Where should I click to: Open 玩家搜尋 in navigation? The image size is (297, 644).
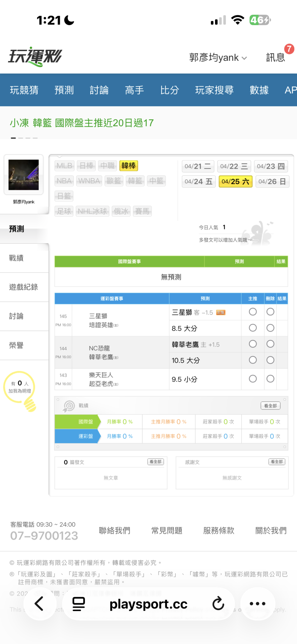[215, 90]
